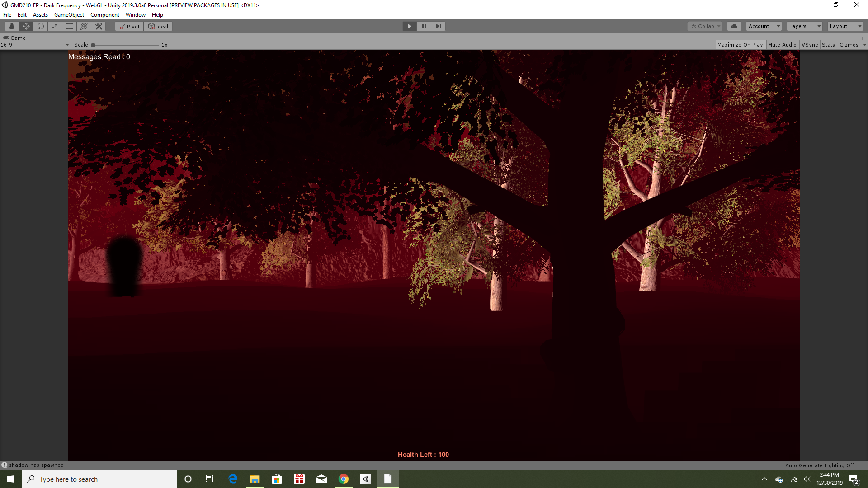The image size is (868, 488).
Task: Enable VSync toggle
Action: (809, 45)
